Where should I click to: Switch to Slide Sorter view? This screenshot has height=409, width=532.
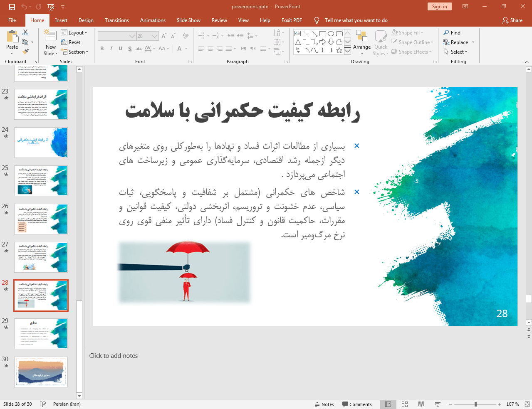pyautogui.click(x=405, y=404)
